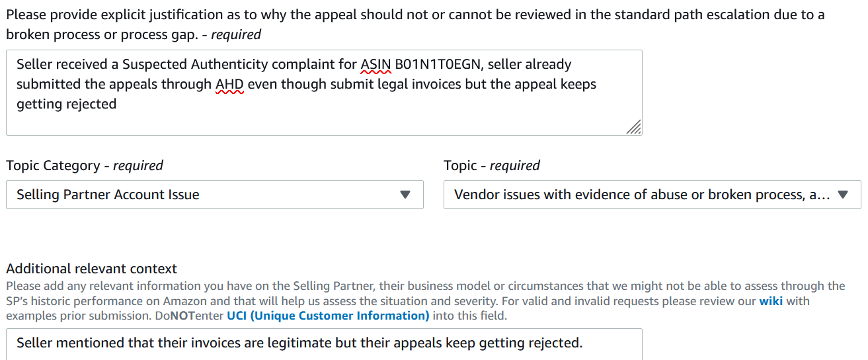The height and width of the screenshot is (360, 868).
Task: Click 'getting rejected' in the justification text
Action: [x=66, y=104]
